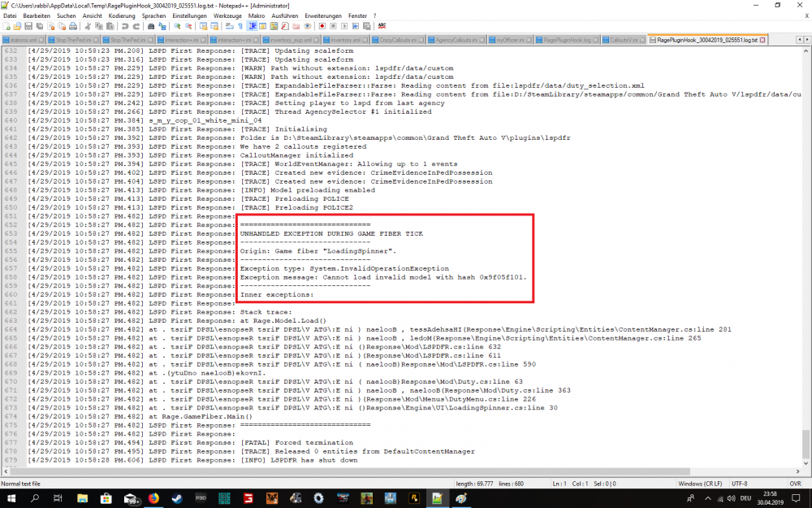
Task: Zoom out using the toolbar icon
Action: pyautogui.click(x=188, y=26)
